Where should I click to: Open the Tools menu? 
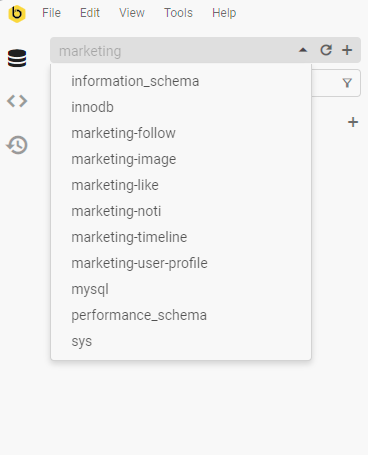tap(178, 13)
